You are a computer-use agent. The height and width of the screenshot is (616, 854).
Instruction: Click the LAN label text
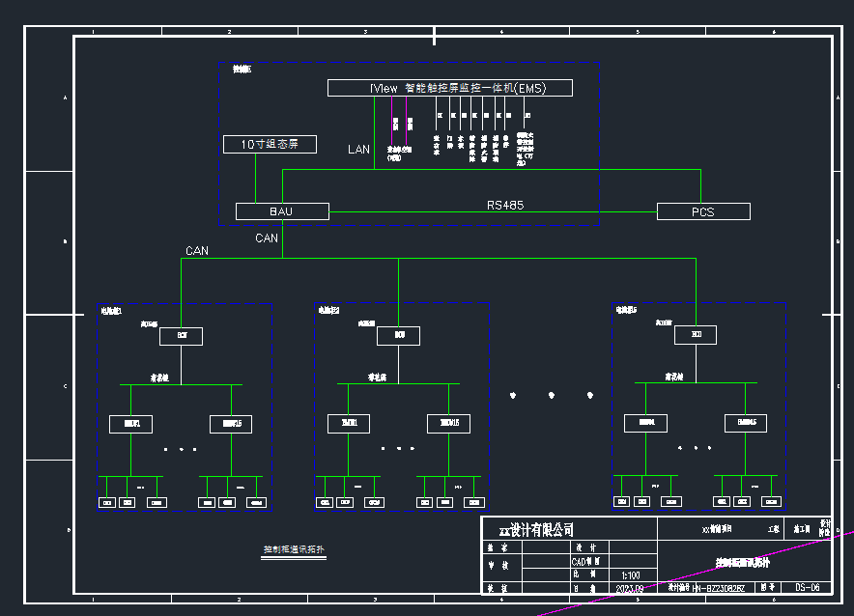(x=358, y=150)
